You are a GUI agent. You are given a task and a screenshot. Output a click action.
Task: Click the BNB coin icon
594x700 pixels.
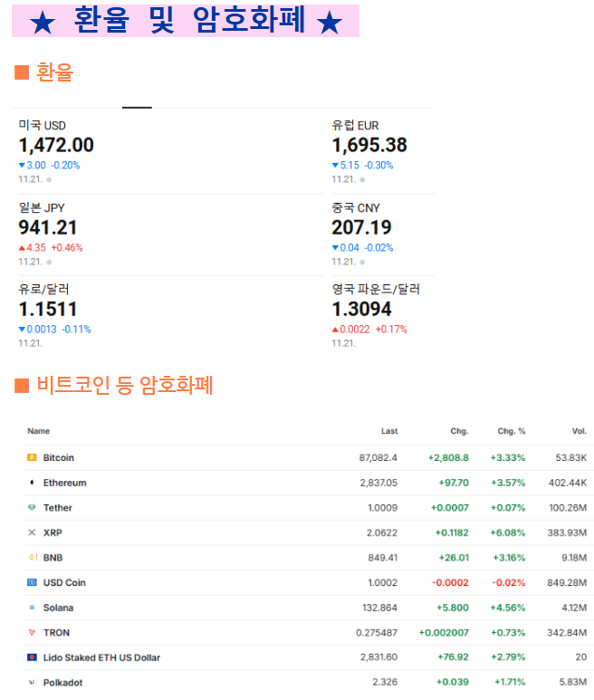32,558
